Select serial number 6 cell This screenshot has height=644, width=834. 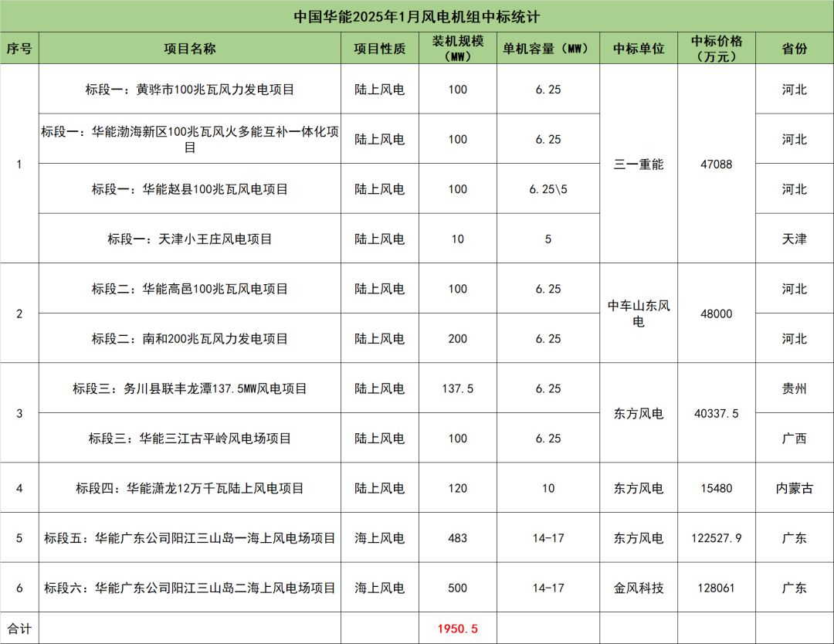19,588
